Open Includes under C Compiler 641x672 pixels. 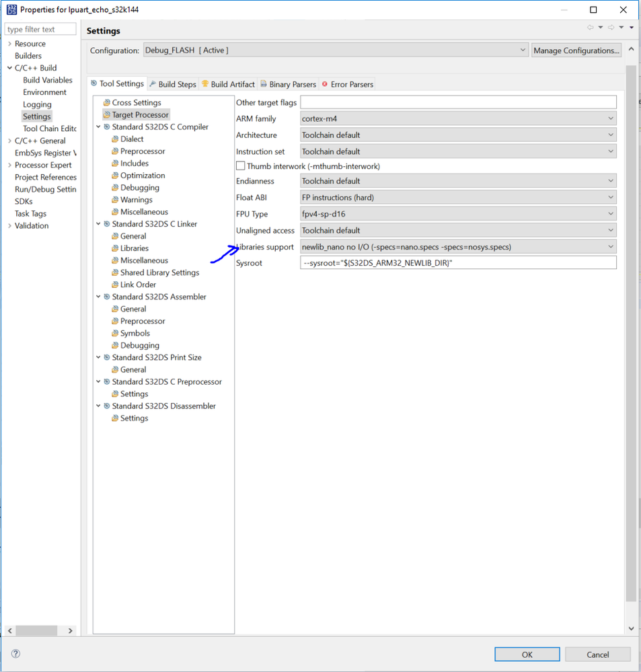tap(134, 163)
